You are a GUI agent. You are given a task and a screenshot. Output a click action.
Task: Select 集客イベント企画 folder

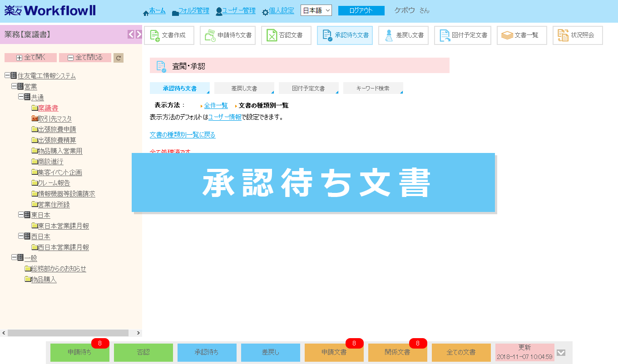pos(60,172)
